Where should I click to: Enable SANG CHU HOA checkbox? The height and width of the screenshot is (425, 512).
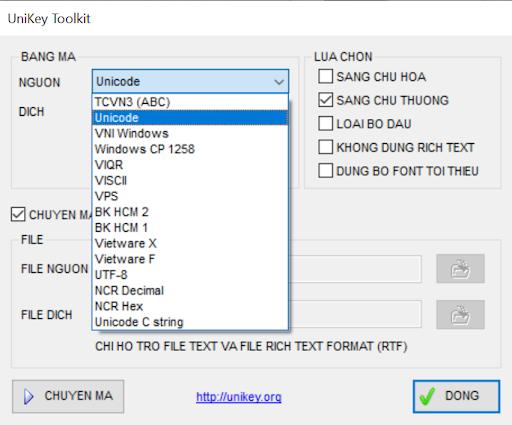point(325,76)
